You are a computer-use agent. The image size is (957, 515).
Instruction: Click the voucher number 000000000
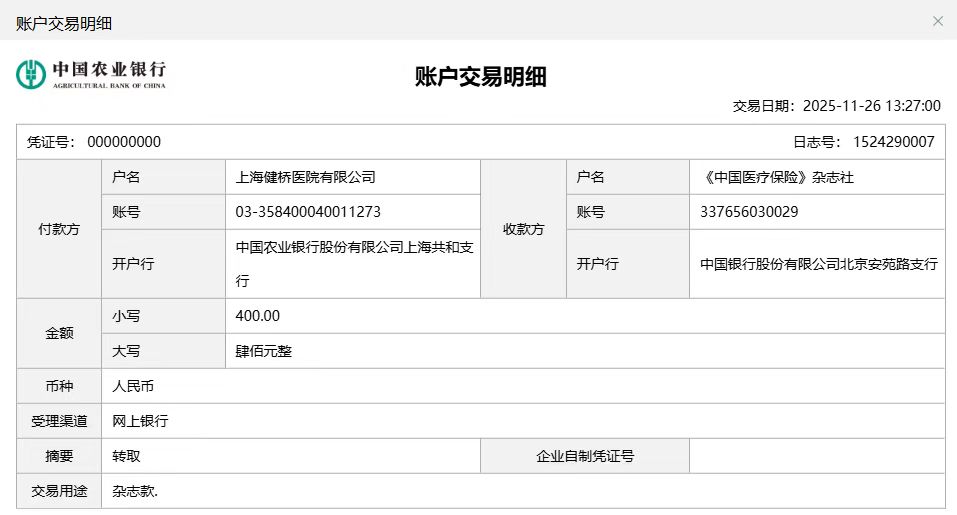point(124,142)
